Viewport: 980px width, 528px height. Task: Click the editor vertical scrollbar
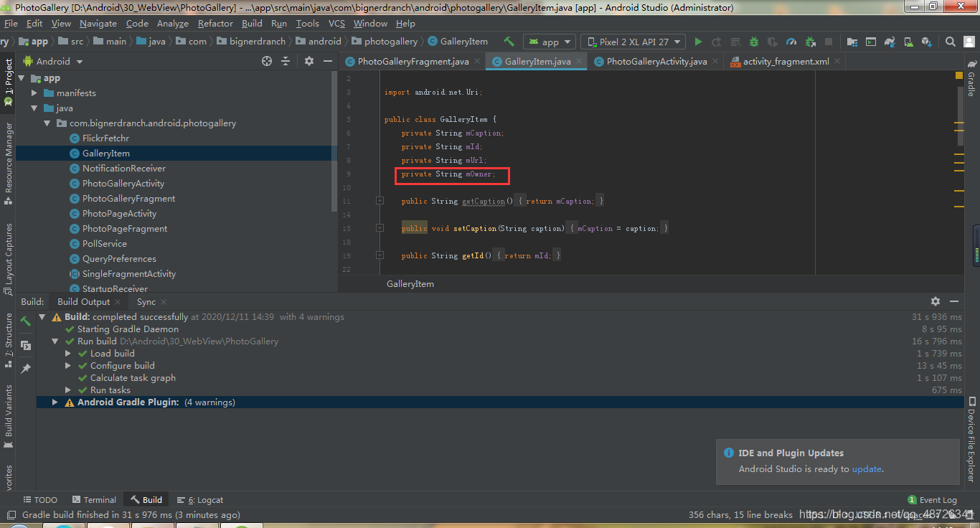[961, 116]
